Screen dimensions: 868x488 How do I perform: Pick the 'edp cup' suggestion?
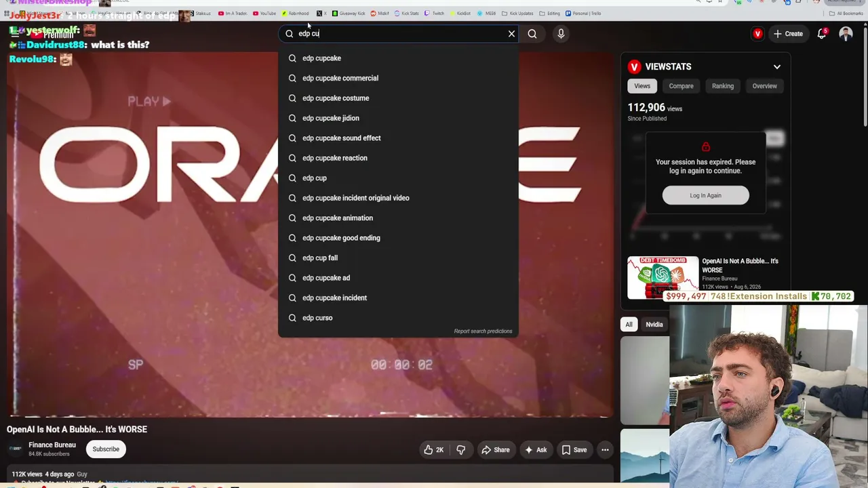pyautogui.click(x=398, y=178)
